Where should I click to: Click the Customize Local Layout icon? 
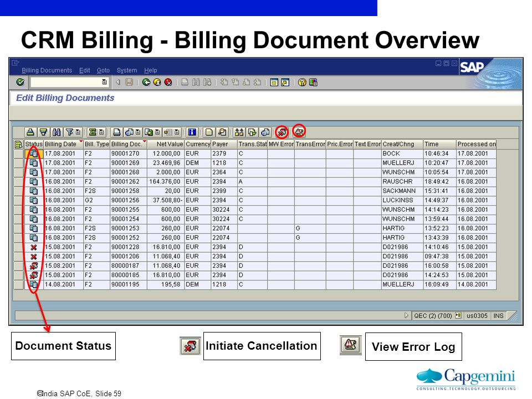[x=313, y=83]
